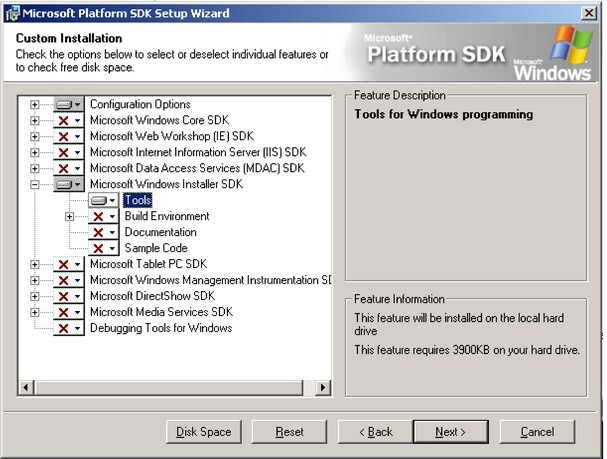Open install-state dropdown for Microsoft Tablet PC SDK

tap(69, 264)
